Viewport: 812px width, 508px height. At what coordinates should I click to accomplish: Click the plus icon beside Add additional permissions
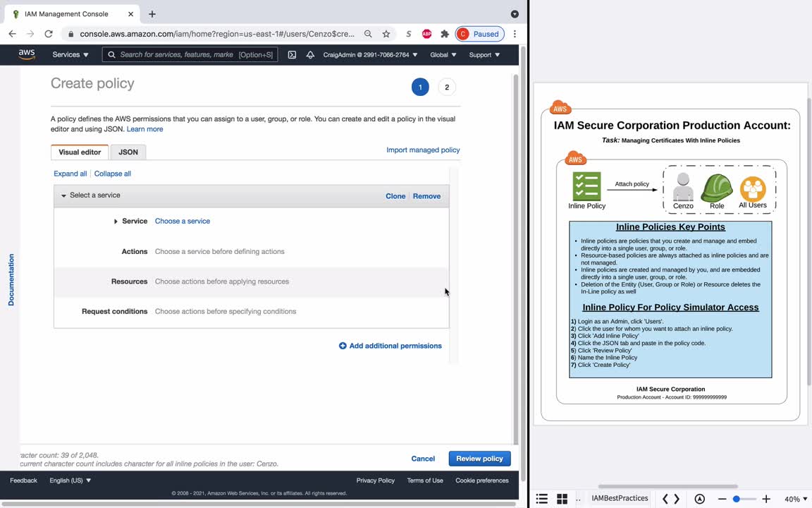343,346
